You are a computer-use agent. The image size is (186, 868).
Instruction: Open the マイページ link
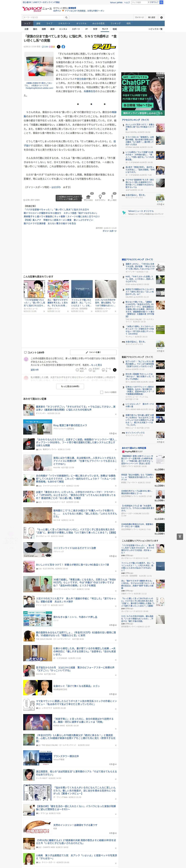click(139, 18)
